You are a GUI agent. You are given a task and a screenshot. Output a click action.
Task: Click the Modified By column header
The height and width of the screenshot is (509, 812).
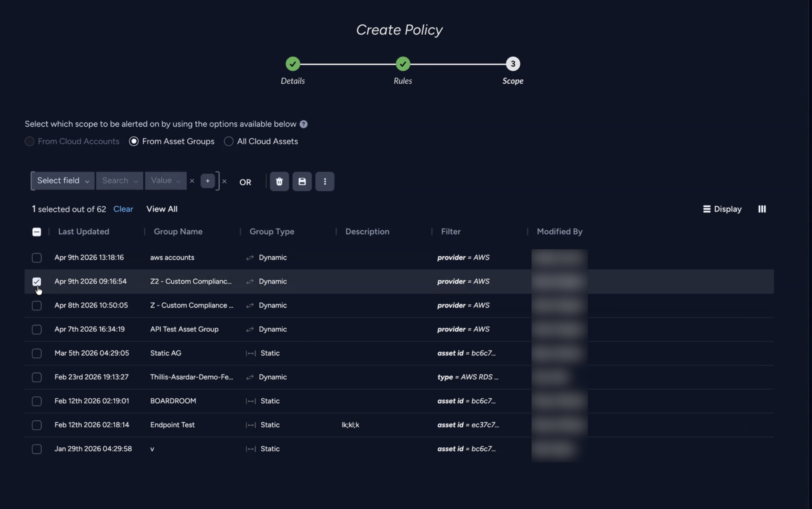pos(559,232)
